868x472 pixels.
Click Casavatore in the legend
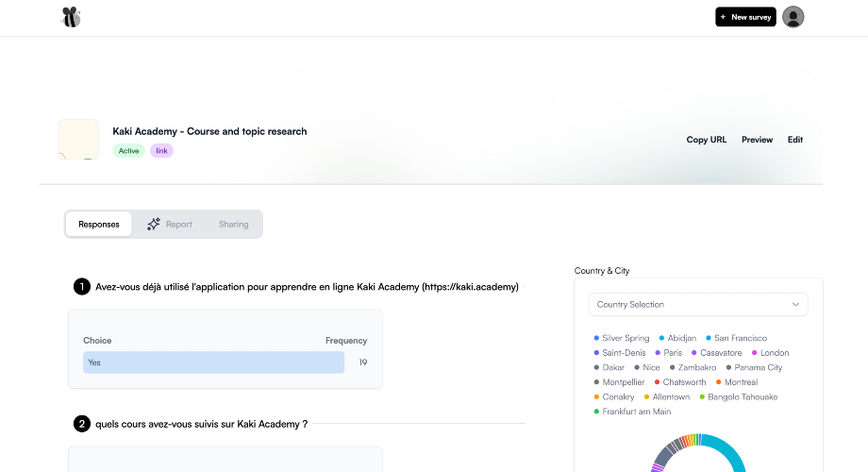point(716,353)
